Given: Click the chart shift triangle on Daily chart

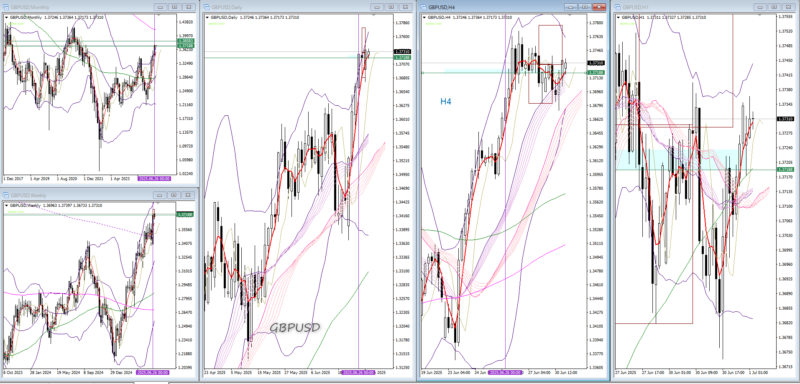Looking at the screenshot, I should click(372, 15).
